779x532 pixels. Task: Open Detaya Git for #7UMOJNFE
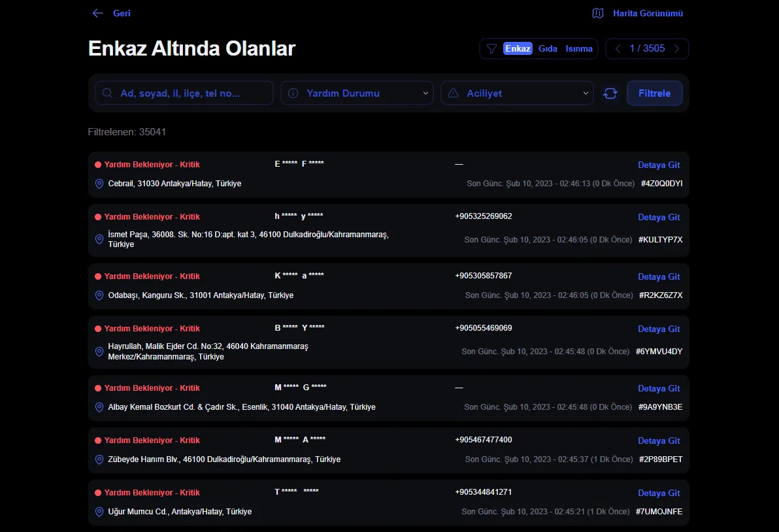659,493
